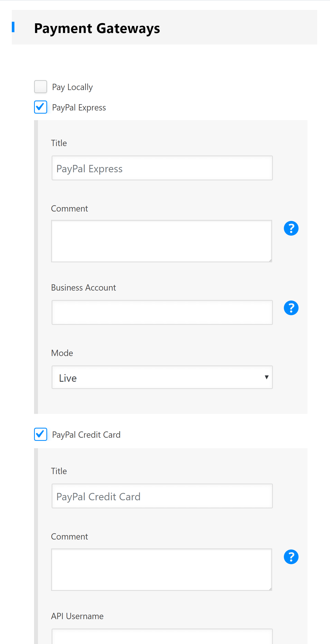Screen dimensions: 330x644
Task: Click help icon beside Business Account field
Action: (291, 308)
